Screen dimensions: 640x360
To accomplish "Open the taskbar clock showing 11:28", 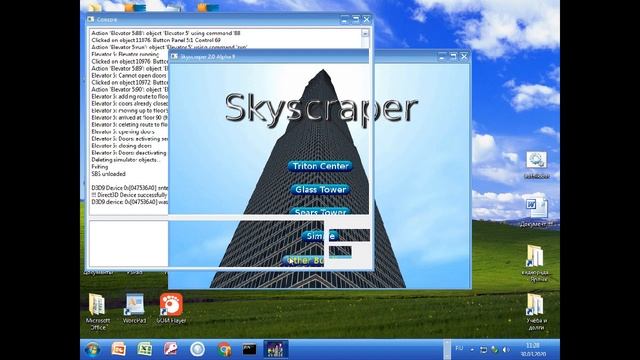I will click(533, 350).
